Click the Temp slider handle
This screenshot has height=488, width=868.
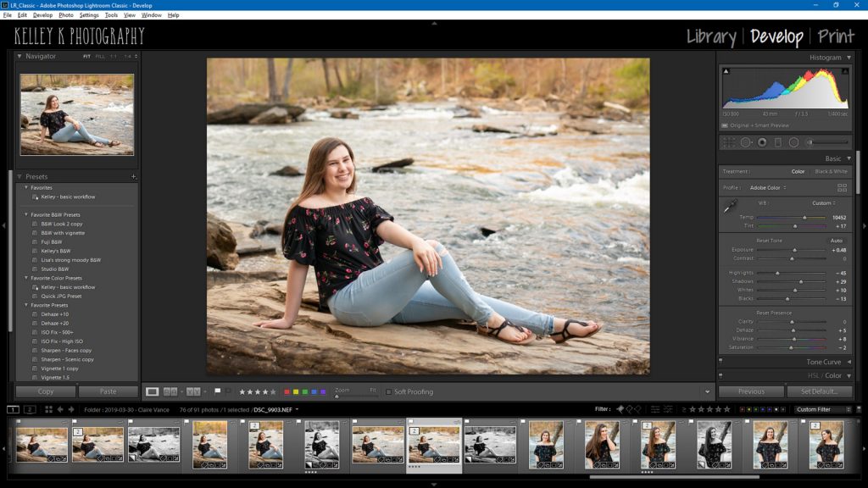805,218
